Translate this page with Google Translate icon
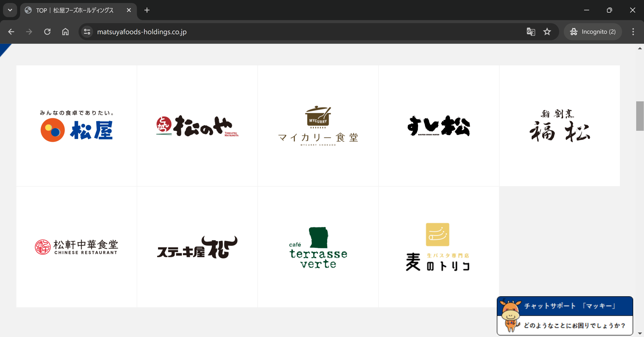Screen dimensions: 644x337 coord(531,32)
